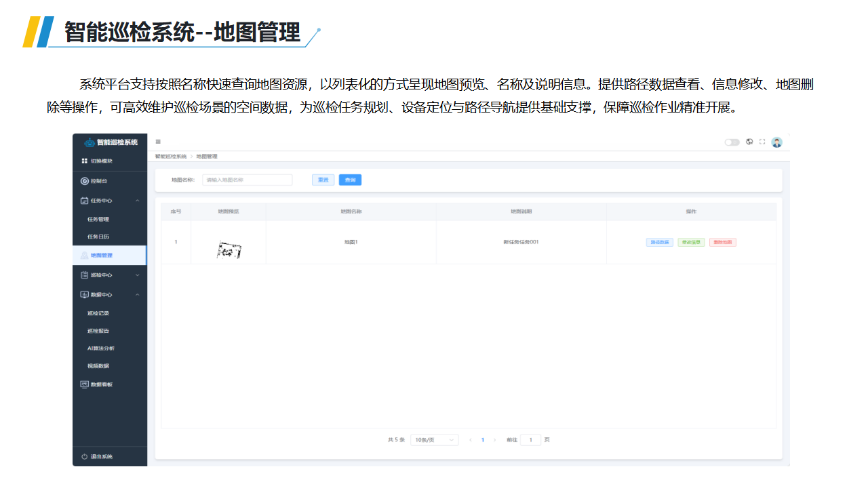Click 退出系统 label to log out

pos(102,457)
